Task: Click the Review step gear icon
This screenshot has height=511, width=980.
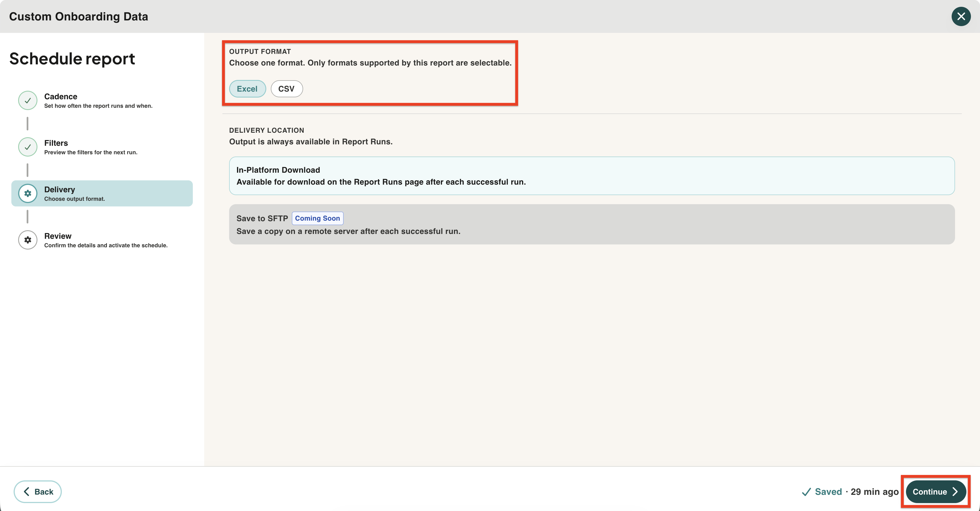Action: 28,240
